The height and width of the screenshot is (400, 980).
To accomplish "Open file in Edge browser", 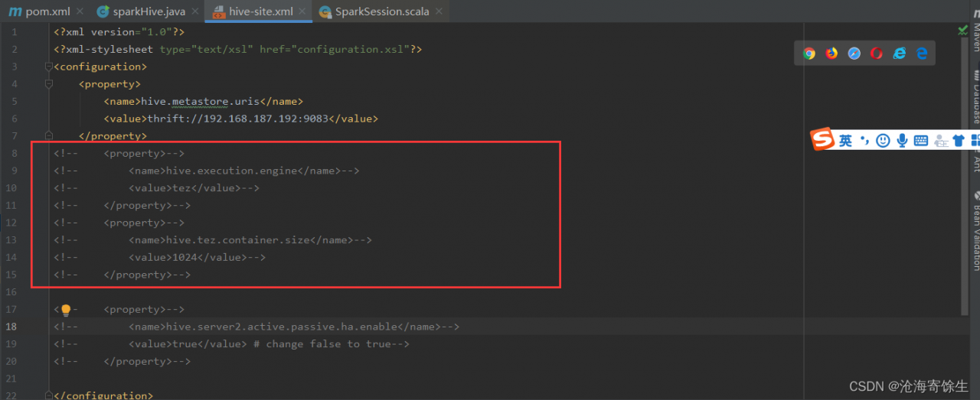I will pos(922,54).
